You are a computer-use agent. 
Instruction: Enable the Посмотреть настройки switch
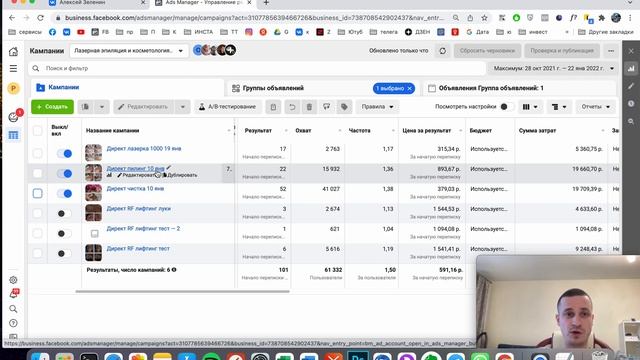507,107
